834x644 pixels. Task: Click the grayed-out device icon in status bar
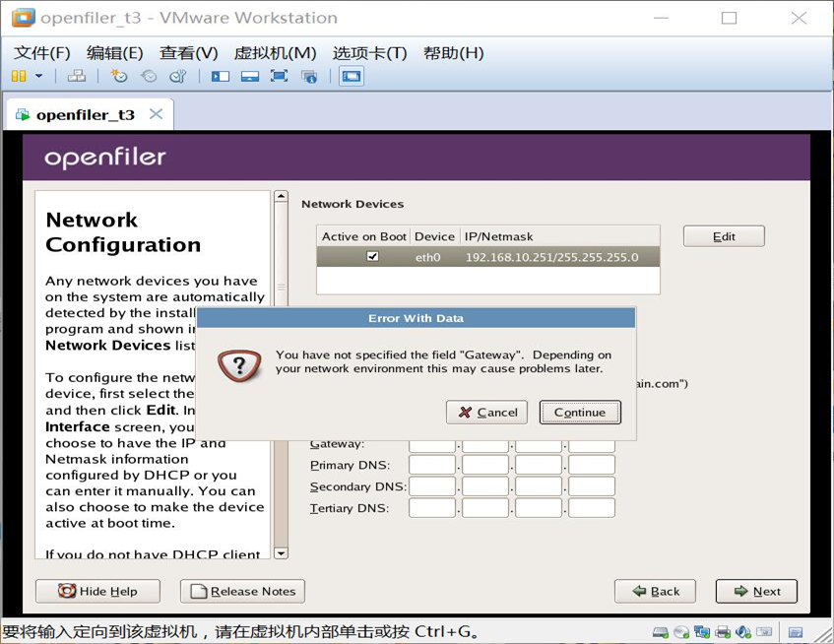pos(764,632)
